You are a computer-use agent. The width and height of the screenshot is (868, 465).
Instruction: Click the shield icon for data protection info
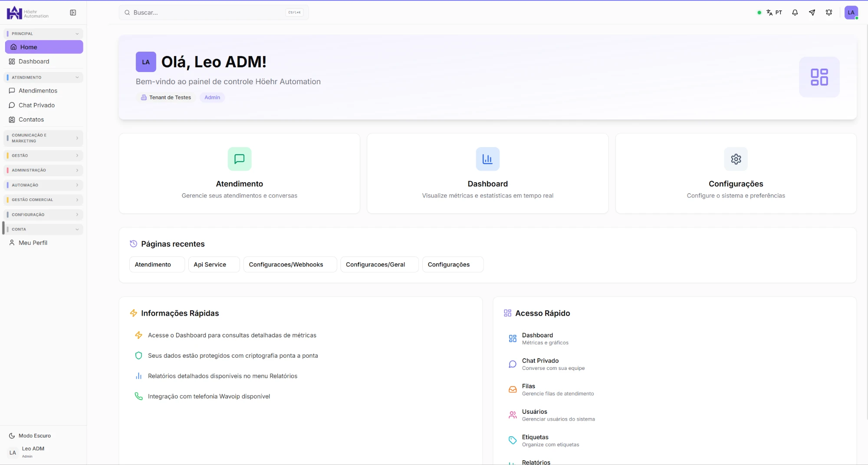click(x=138, y=356)
